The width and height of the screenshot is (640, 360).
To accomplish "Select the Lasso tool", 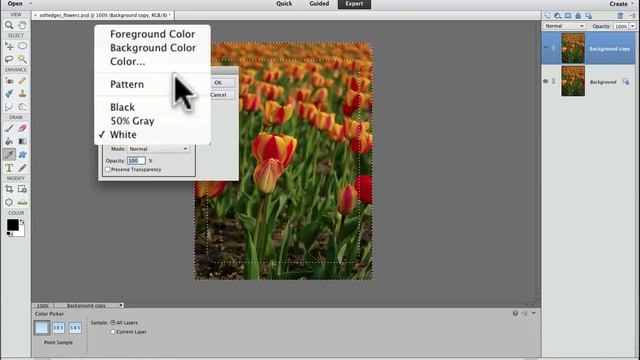I will pos(9,59).
